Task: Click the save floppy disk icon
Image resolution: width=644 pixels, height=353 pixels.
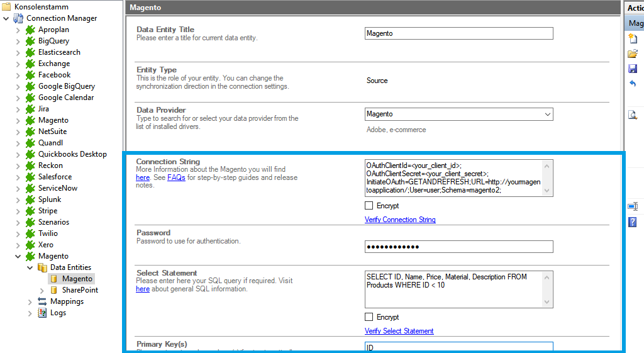Action: coord(633,69)
